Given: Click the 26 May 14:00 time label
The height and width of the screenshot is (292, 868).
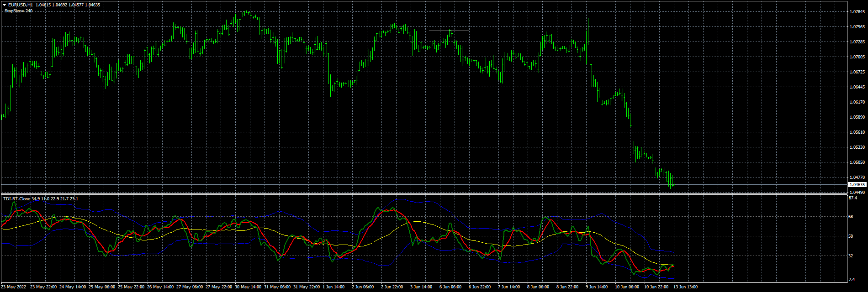Looking at the screenshot, I should click(160, 287).
